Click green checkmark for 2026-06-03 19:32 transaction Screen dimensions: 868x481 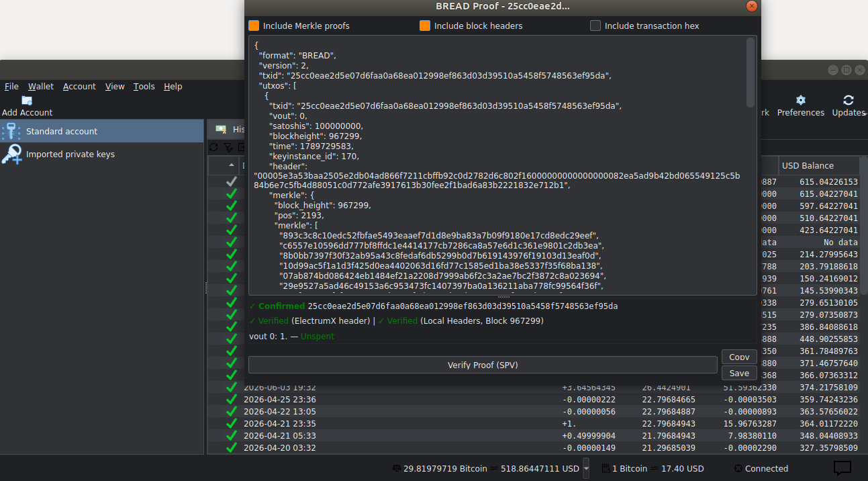(x=232, y=387)
